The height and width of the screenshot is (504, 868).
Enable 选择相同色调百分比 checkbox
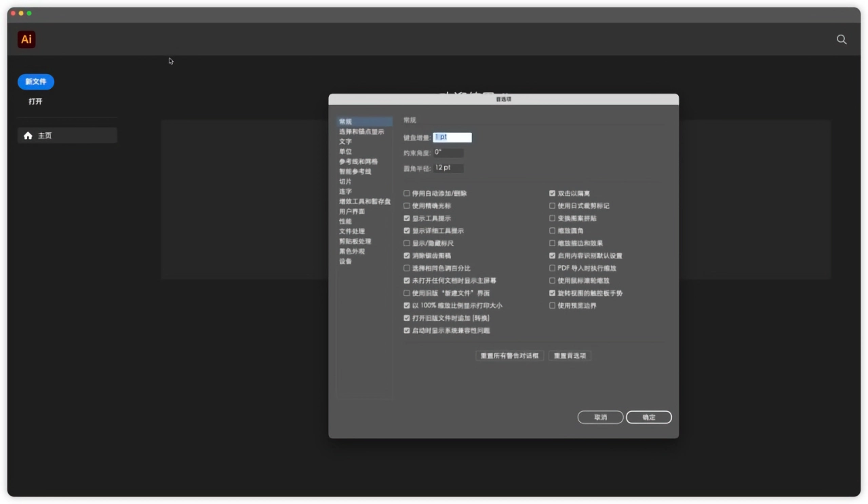[x=407, y=268]
